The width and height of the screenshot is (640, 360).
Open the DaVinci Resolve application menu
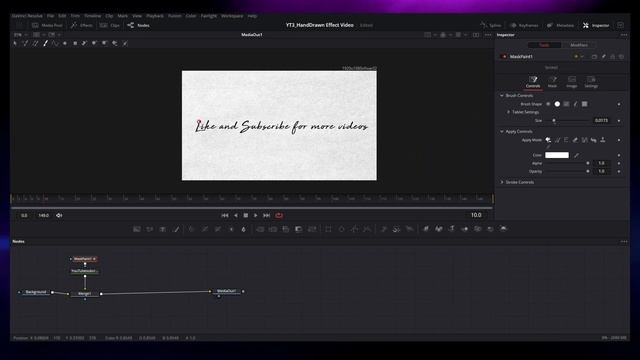27,16
